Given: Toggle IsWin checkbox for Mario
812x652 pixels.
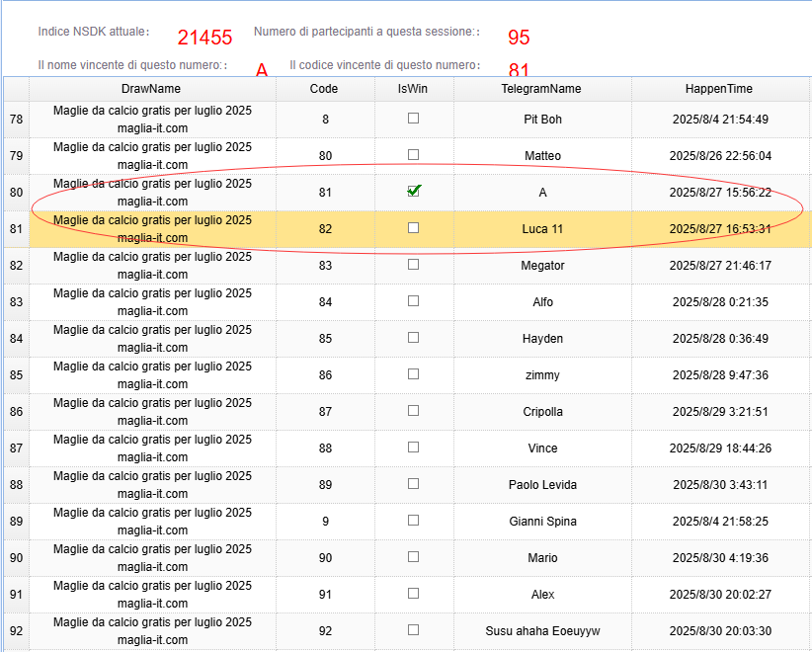Looking at the screenshot, I should point(413,557).
